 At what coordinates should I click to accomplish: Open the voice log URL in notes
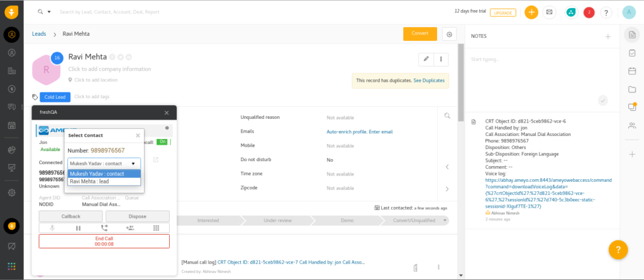click(548, 193)
